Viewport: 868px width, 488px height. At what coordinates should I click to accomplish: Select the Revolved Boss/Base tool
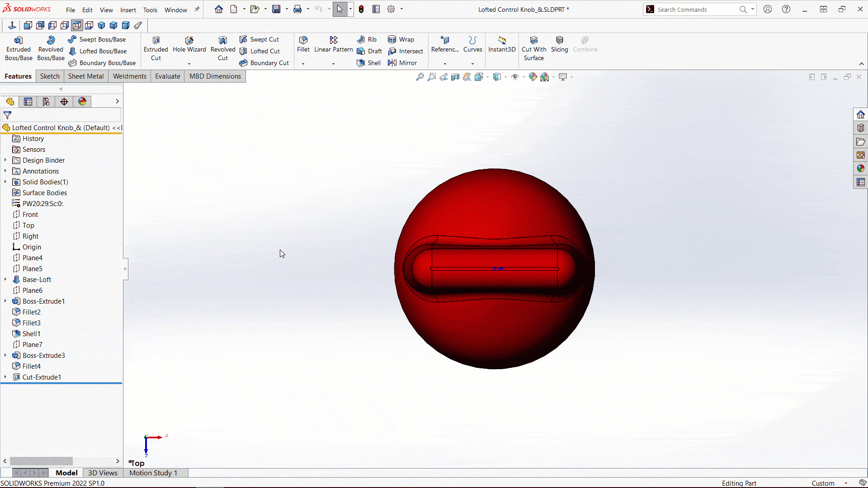[51, 48]
